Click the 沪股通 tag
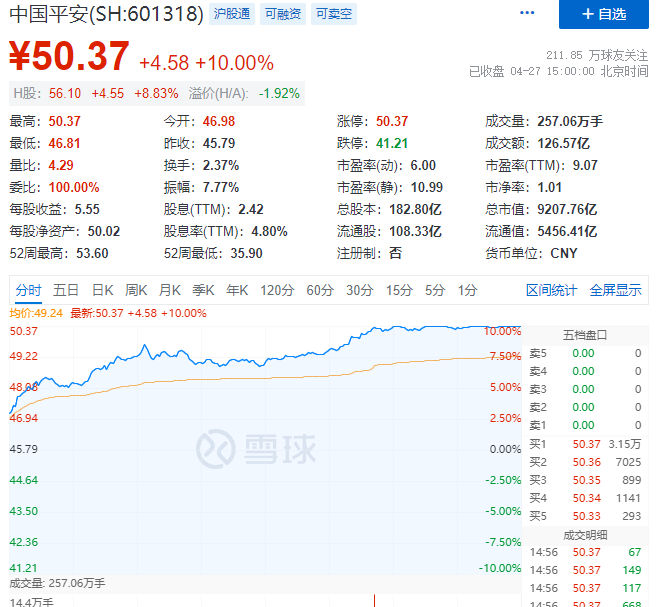656x607 pixels. (x=231, y=14)
